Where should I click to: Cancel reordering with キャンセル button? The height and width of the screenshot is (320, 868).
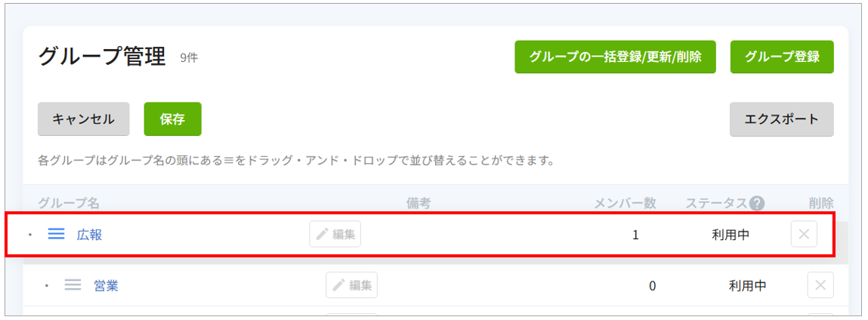click(x=84, y=118)
